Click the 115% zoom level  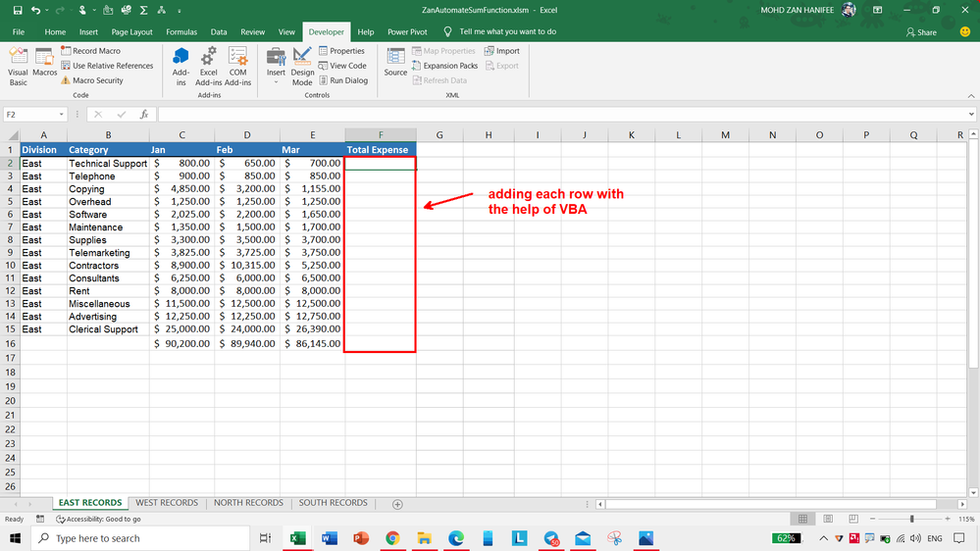[x=967, y=520]
